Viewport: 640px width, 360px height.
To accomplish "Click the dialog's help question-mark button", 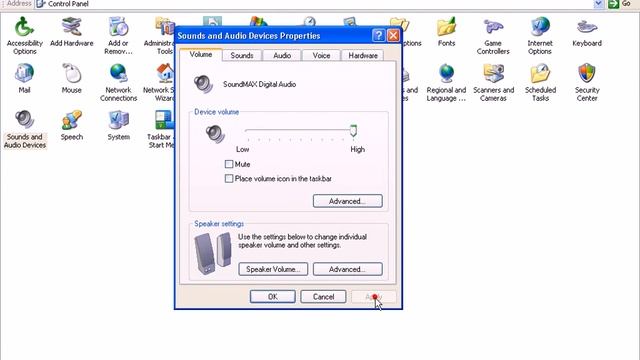I will point(378,36).
